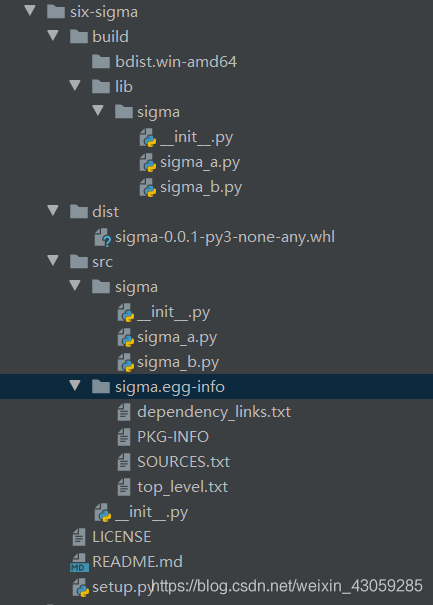Click the unknown-file icon of the sigma whl file
433x605 pixels.
[103, 237]
